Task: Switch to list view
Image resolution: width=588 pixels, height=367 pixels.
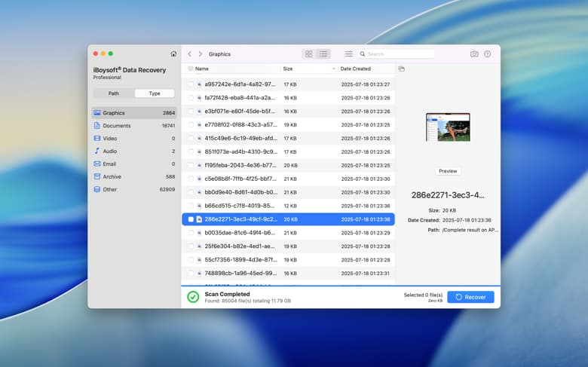Action: tap(323, 54)
